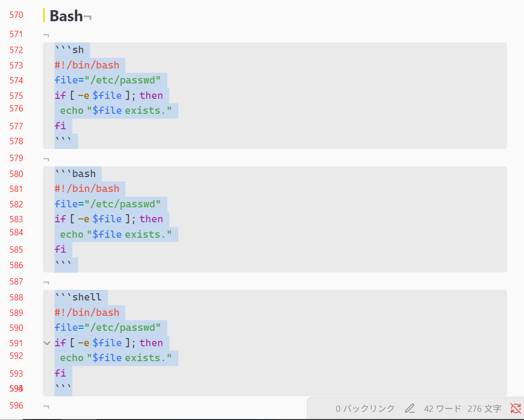Place cursor on the ```sh fence line

[x=69, y=50]
